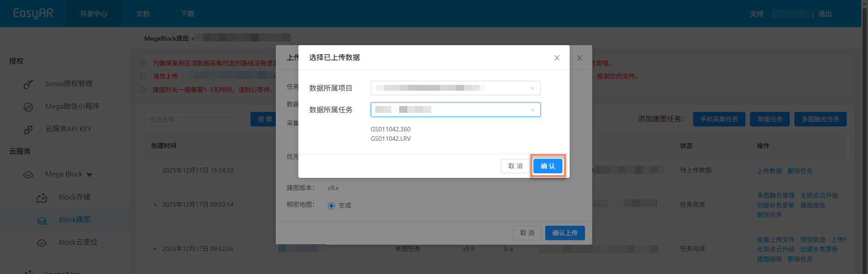Open Block存储 in the sidebar
The width and height of the screenshot is (868, 274).
point(75,197)
